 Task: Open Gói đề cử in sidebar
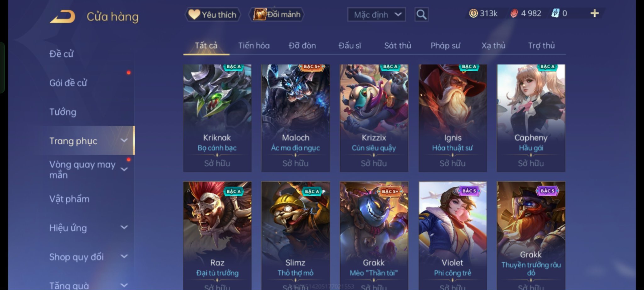68,83
